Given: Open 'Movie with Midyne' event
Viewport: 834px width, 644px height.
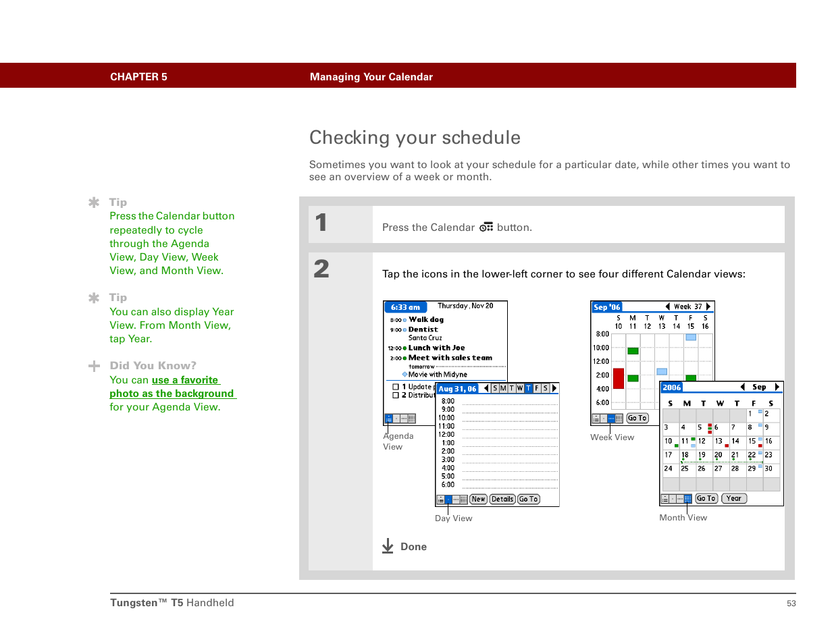Looking at the screenshot, I should point(438,375).
